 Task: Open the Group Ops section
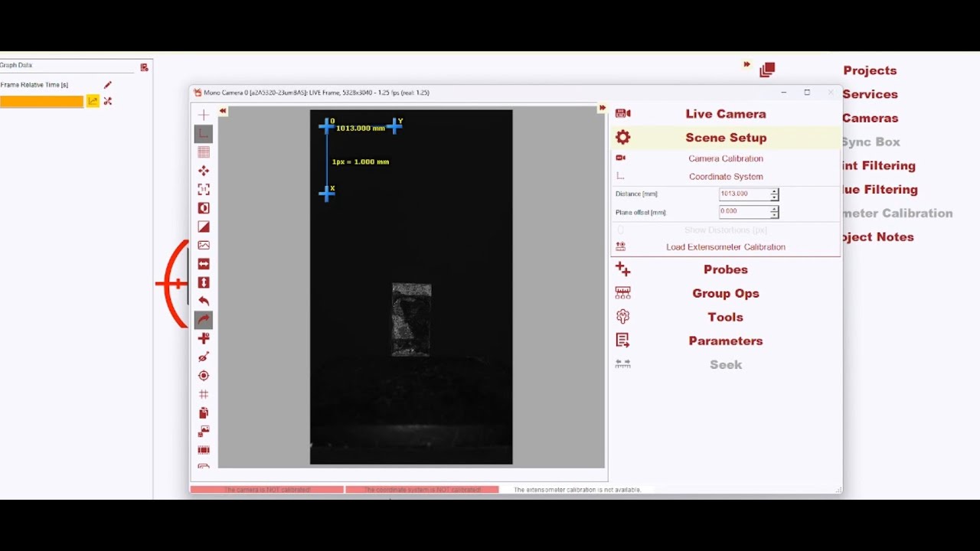point(726,293)
